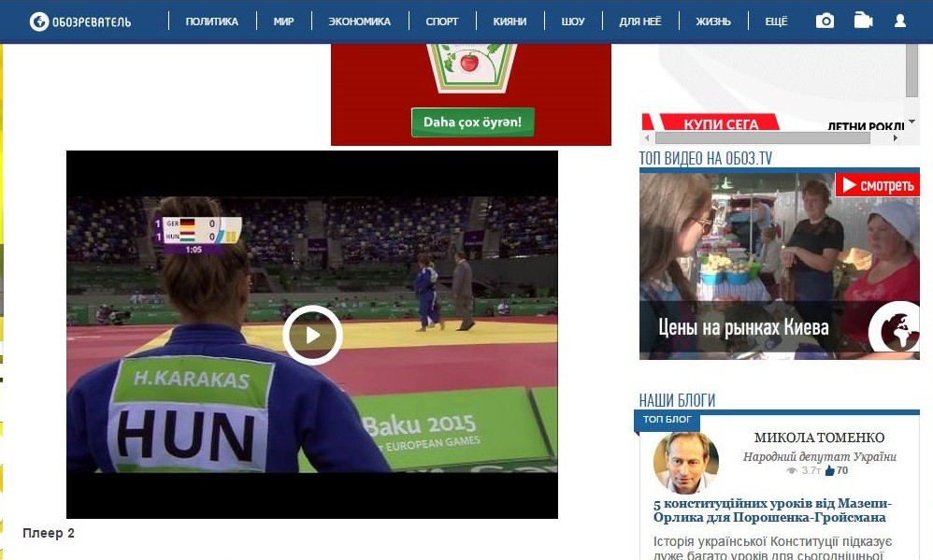Click the Обозреватель logo
The height and width of the screenshot is (560, 933).
click(80, 22)
